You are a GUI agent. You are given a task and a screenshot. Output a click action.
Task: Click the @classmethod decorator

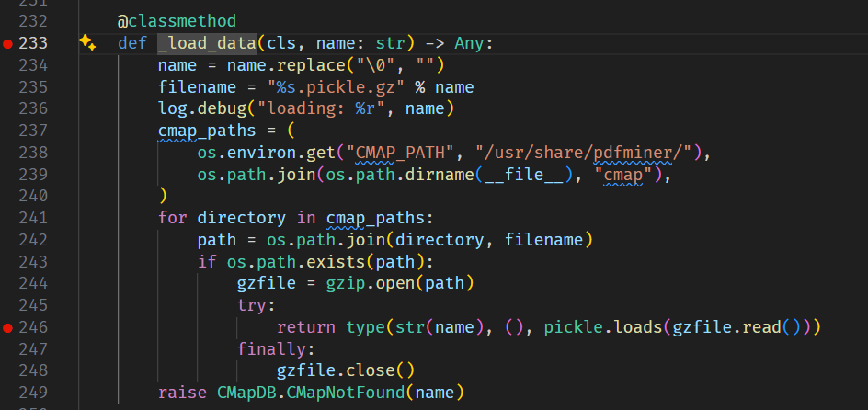point(176,19)
